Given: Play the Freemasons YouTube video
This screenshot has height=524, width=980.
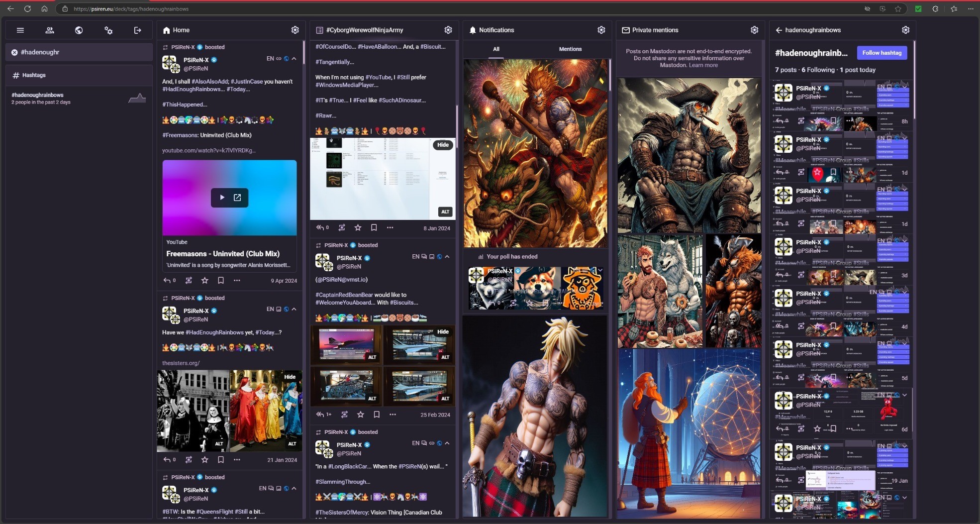Looking at the screenshot, I should 222,198.
